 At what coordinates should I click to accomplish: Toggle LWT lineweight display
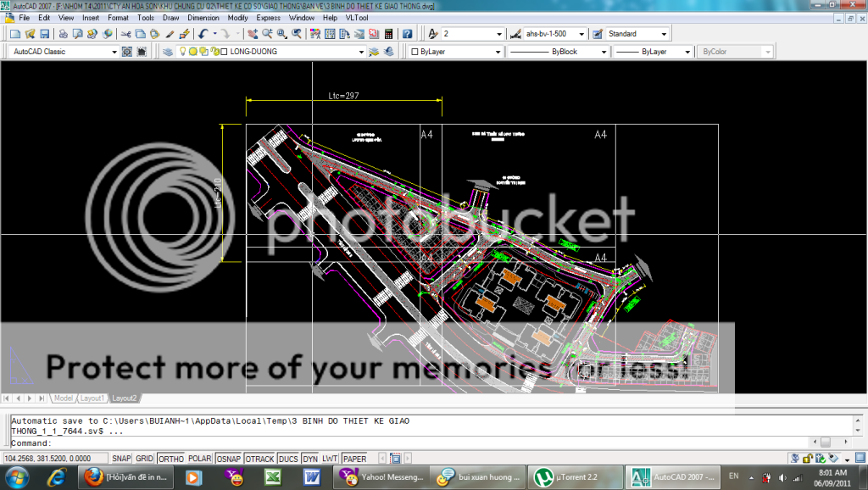[x=330, y=459]
